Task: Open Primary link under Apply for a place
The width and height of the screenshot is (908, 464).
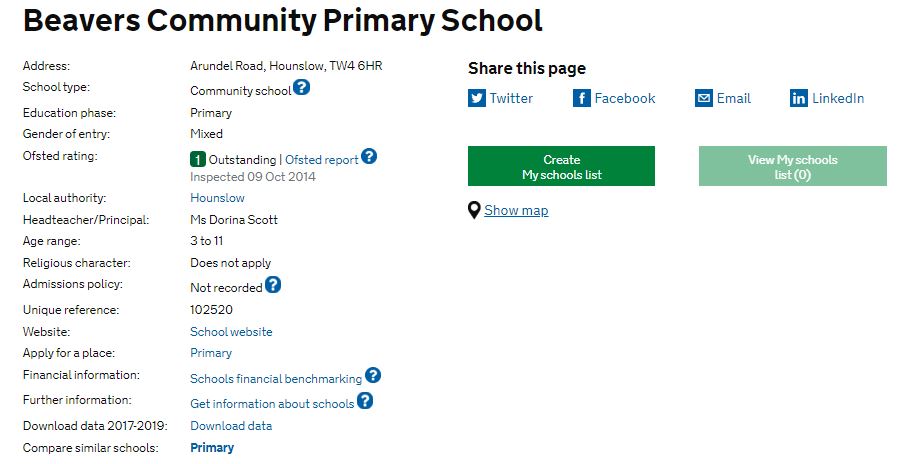Action: (211, 353)
